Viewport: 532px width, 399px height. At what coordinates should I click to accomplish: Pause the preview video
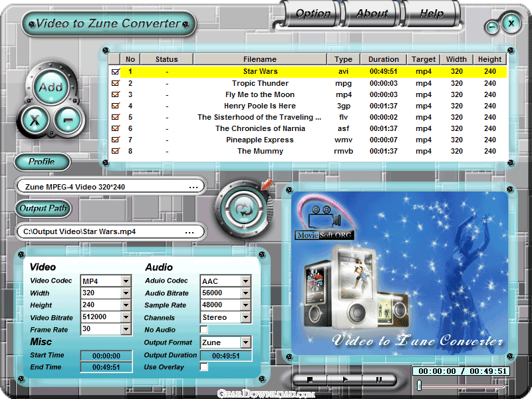click(379, 380)
